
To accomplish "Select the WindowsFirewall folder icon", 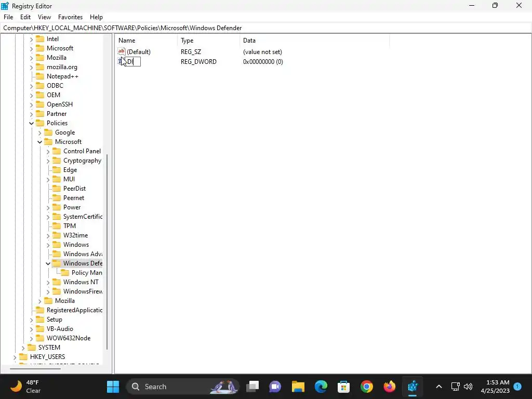I will point(57,291).
